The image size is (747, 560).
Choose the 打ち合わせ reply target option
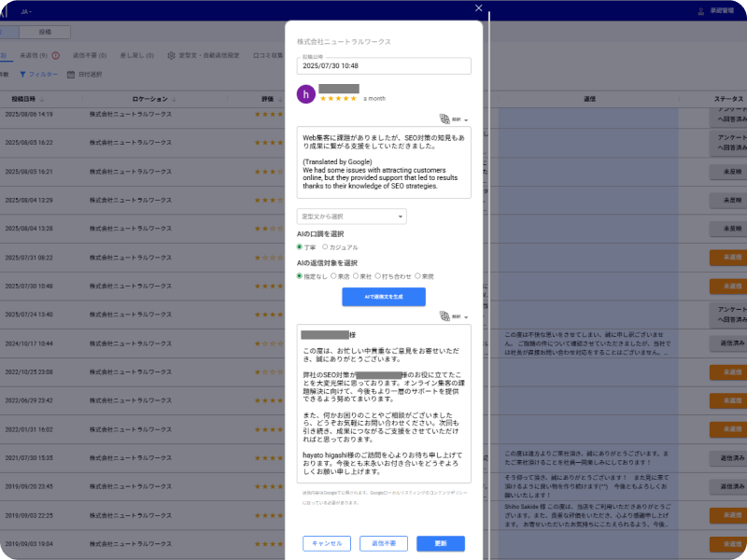click(378, 276)
